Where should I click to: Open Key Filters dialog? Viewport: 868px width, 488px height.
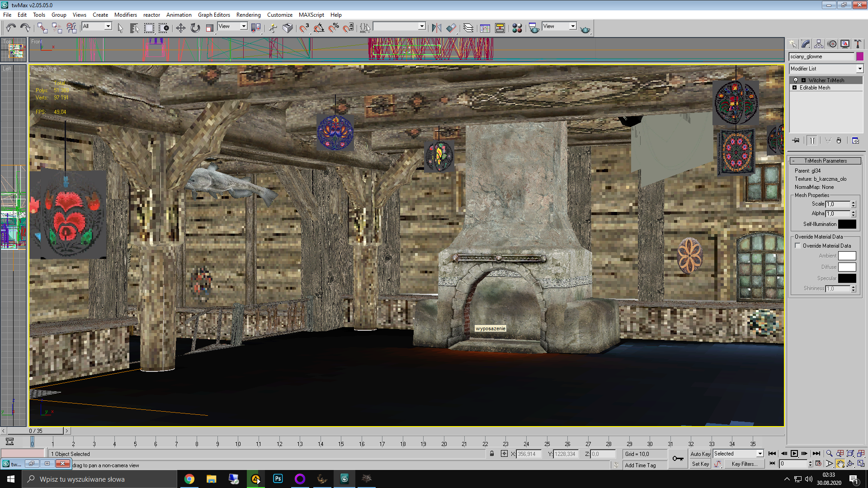click(744, 464)
